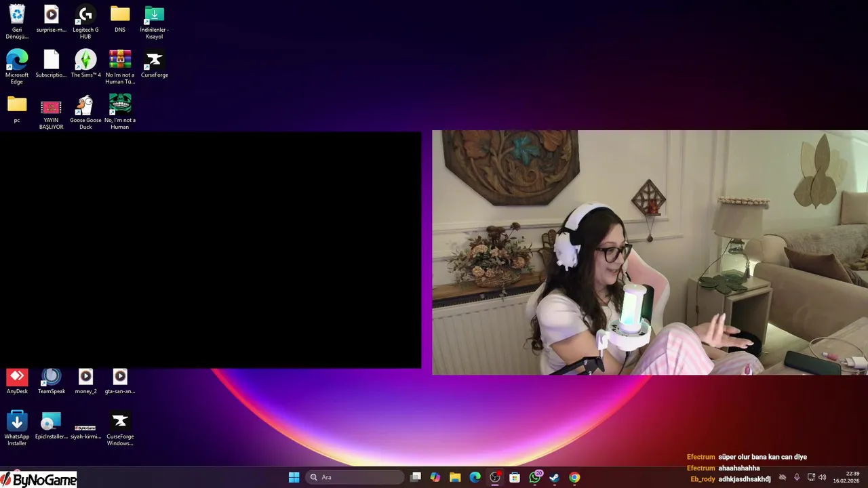Open the surprise-m... media file icon
This screenshot has height=488, width=868.
coord(52,19)
